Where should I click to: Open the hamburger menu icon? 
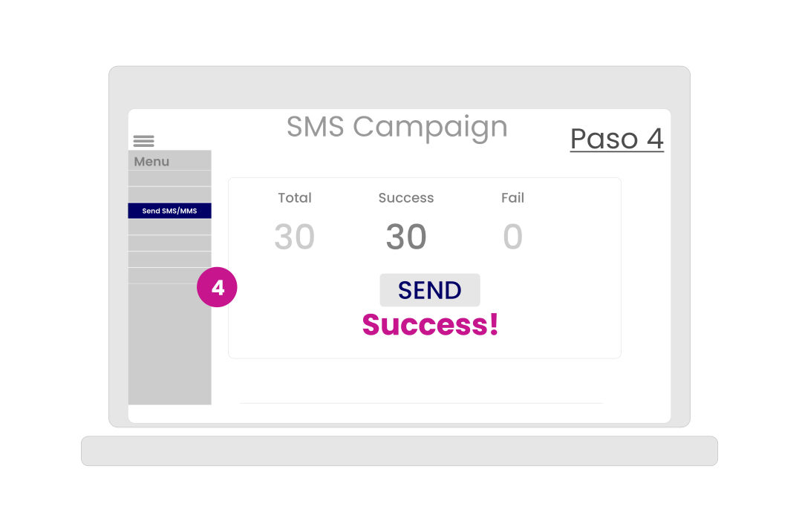coord(144,141)
